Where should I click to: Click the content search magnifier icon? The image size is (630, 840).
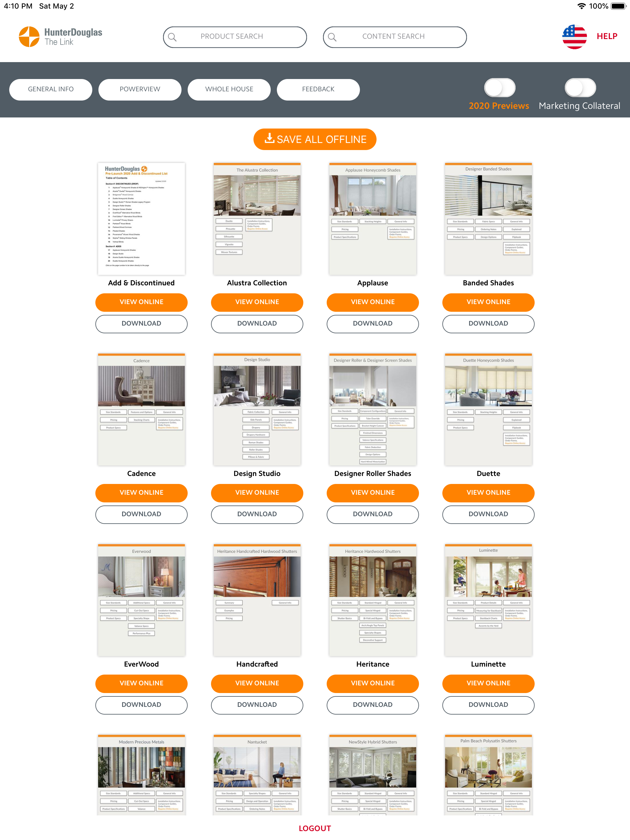[332, 37]
